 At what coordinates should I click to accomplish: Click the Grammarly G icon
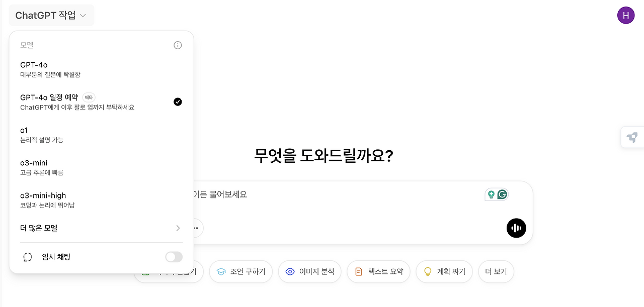tap(502, 194)
